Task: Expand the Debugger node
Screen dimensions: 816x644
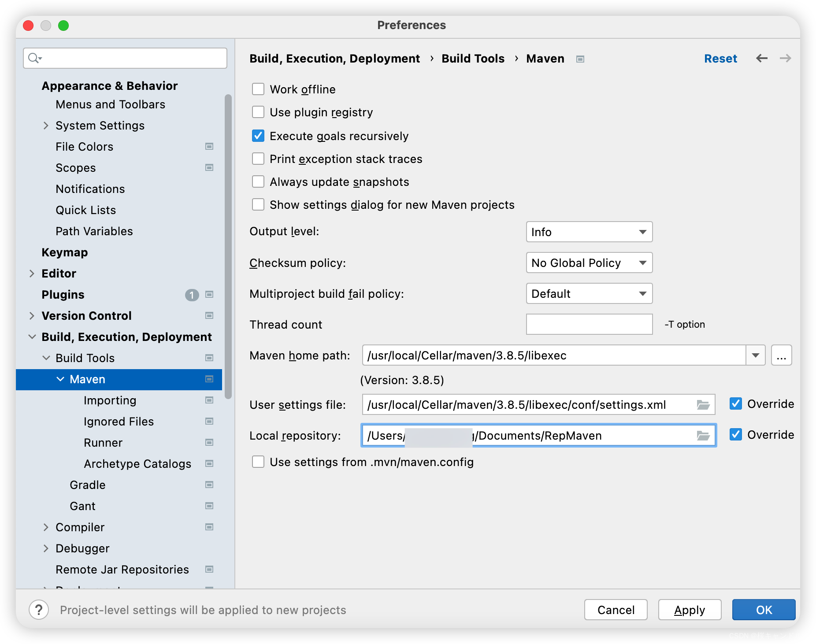Action: coord(46,548)
